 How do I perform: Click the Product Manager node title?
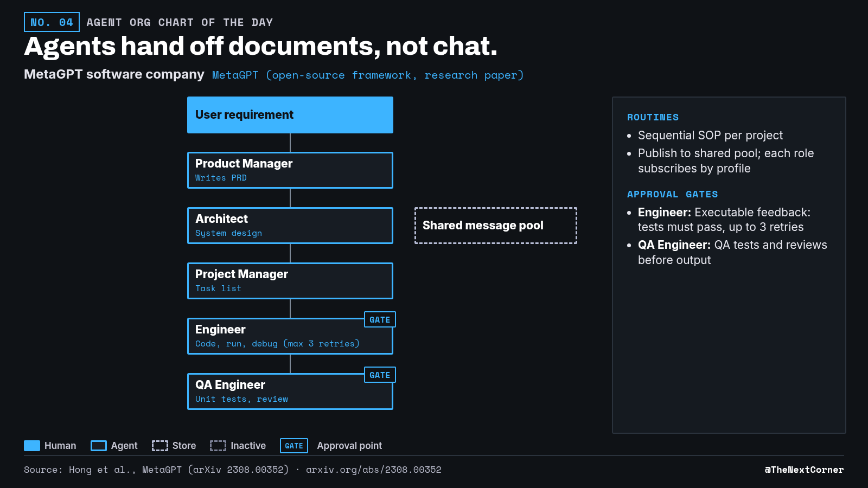coord(244,163)
